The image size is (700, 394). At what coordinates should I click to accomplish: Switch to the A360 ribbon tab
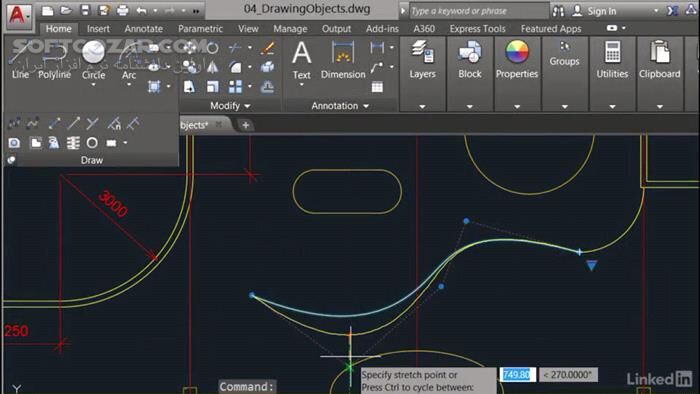(x=424, y=29)
